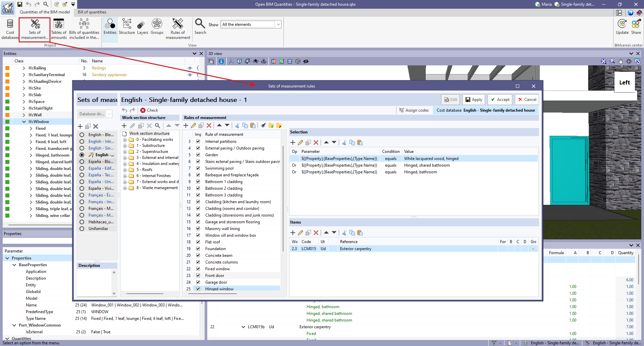
Task: Toggle checkbox for Foundation rule
Action: (x=198, y=249)
